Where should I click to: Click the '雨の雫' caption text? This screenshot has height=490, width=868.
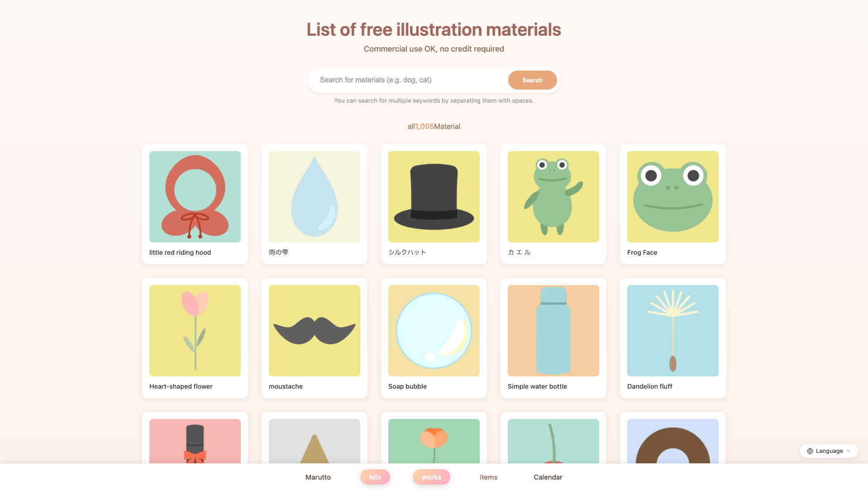(278, 252)
